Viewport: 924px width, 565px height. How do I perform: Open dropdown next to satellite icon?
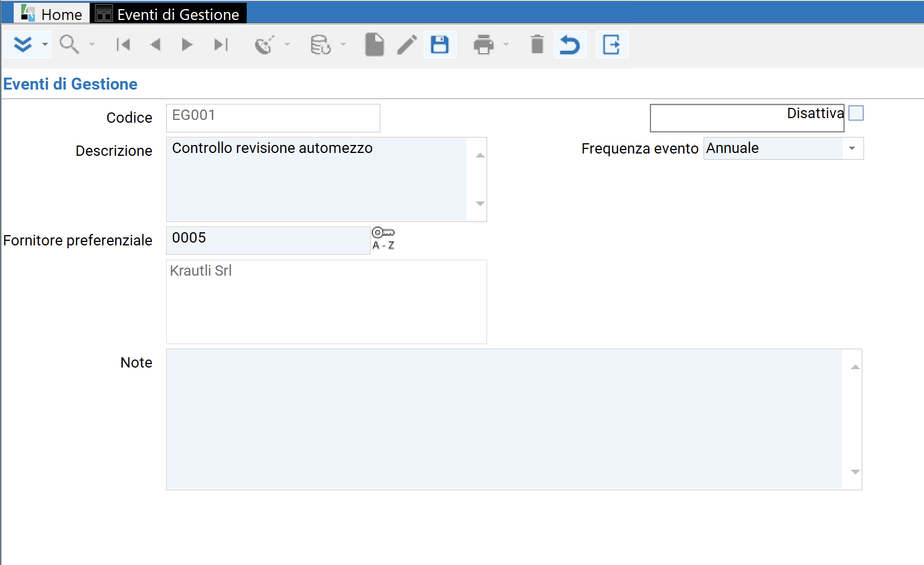[287, 45]
